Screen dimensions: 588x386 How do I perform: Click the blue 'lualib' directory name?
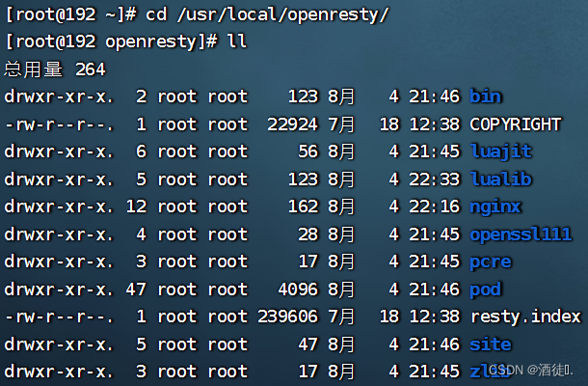pos(501,179)
